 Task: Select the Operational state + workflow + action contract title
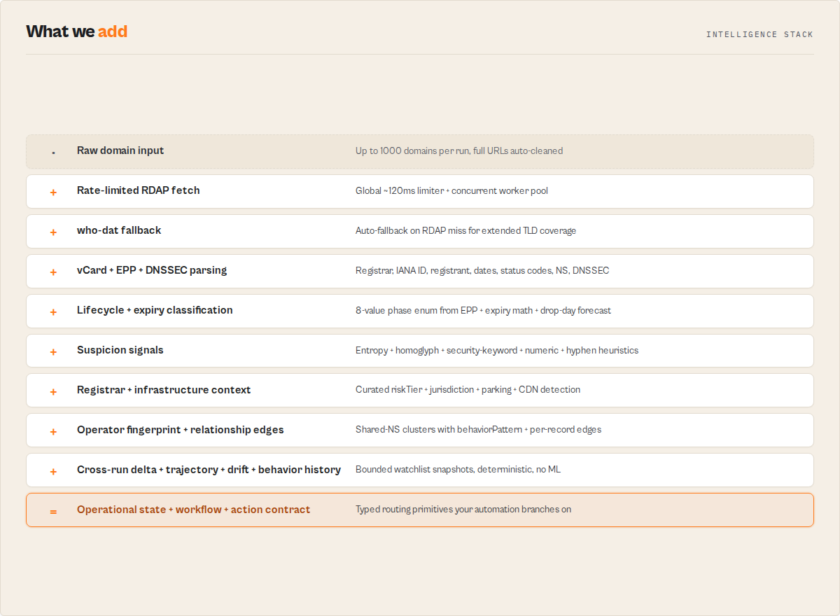(193, 510)
